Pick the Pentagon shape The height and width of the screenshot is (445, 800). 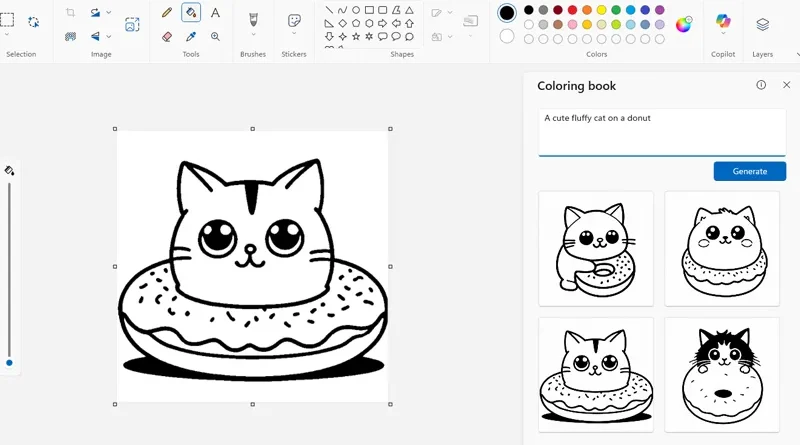[x=356, y=23]
